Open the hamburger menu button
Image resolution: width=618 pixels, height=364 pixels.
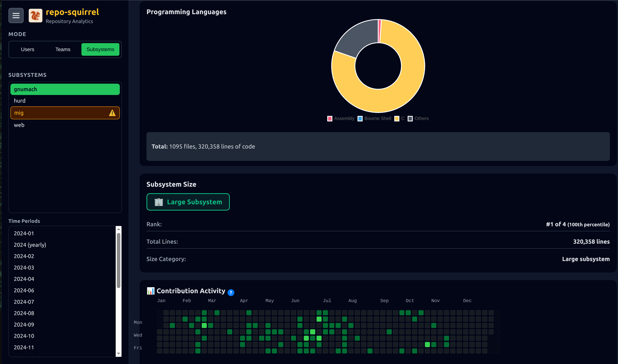click(x=16, y=15)
